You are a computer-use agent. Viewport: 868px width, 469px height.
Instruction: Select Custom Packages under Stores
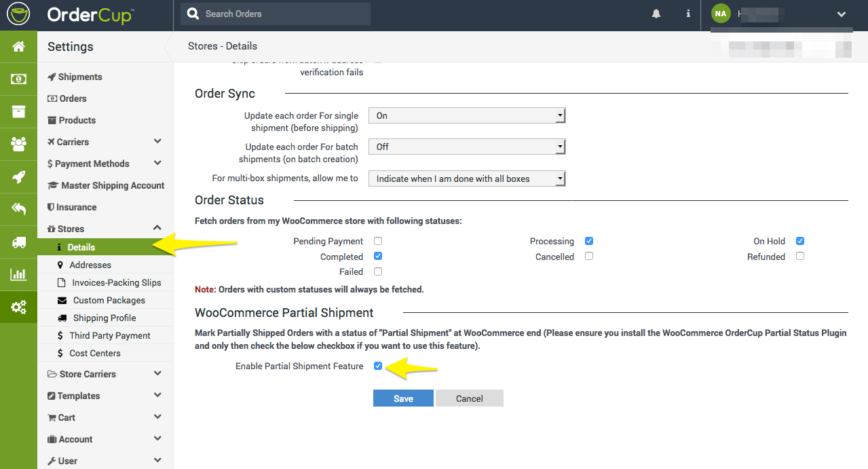102,300
